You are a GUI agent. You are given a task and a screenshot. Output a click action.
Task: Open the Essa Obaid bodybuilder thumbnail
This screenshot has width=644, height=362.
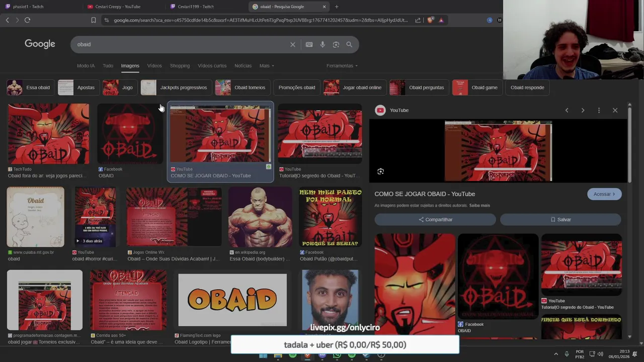[x=260, y=217]
